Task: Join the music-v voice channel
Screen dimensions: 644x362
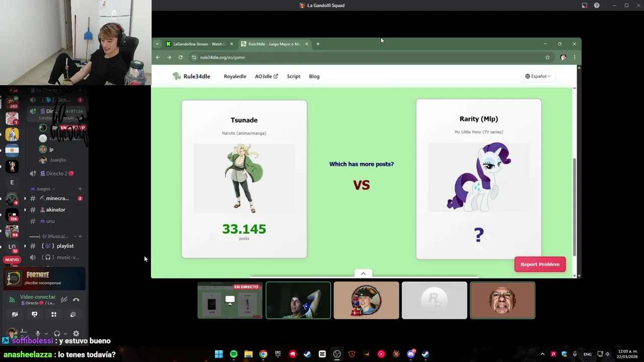Action: point(55,257)
